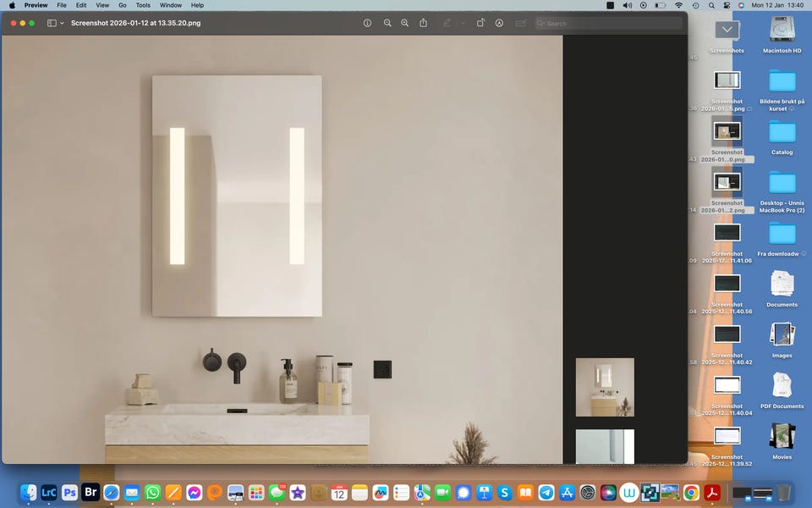Open the Edit menu
This screenshot has width=812, height=508.
pyautogui.click(x=81, y=5)
